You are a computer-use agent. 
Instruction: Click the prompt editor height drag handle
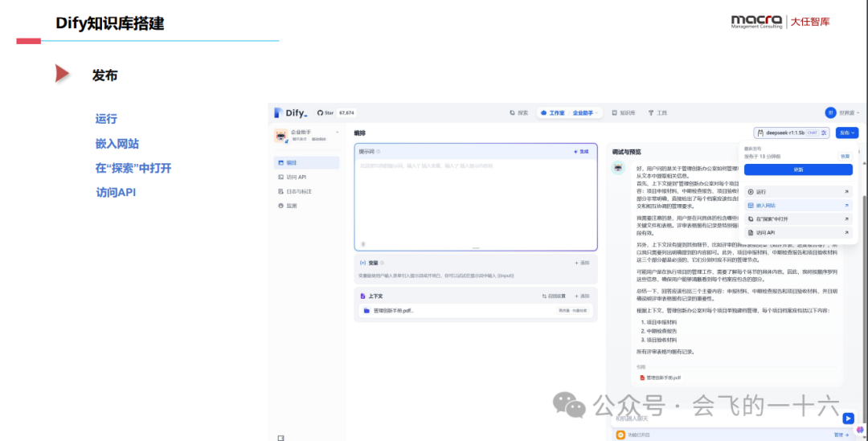click(x=476, y=248)
